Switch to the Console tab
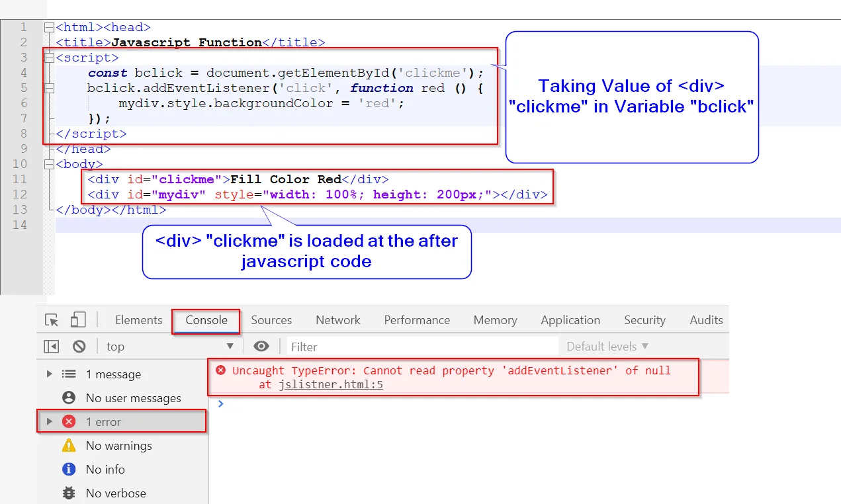This screenshot has height=504, width=841. [x=206, y=320]
